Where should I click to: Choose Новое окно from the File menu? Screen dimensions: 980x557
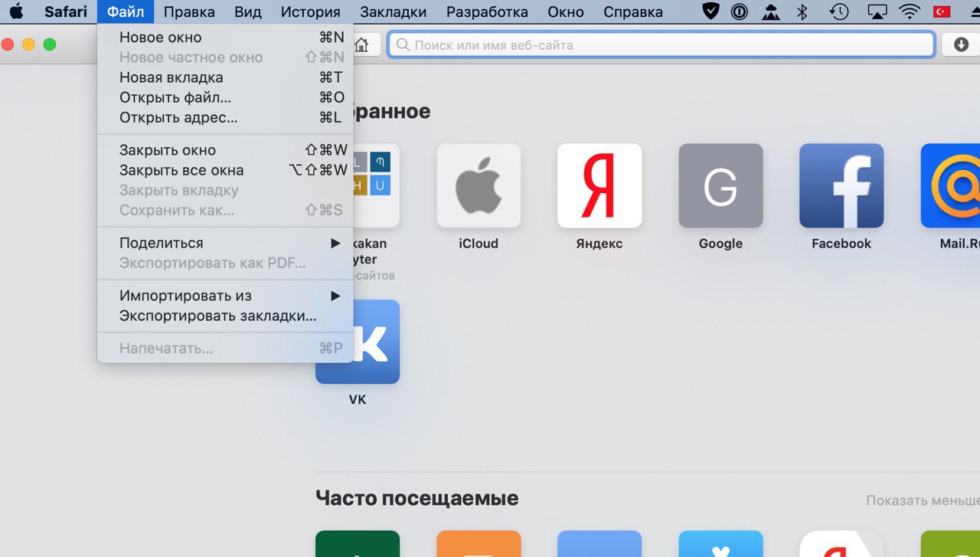click(225, 38)
